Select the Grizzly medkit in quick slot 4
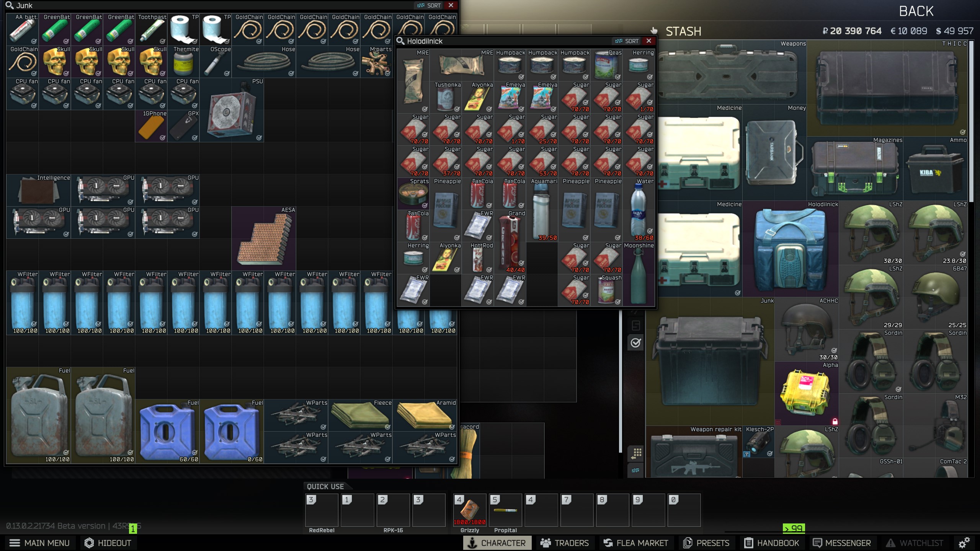The image size is (980, 551). point(469,510)
